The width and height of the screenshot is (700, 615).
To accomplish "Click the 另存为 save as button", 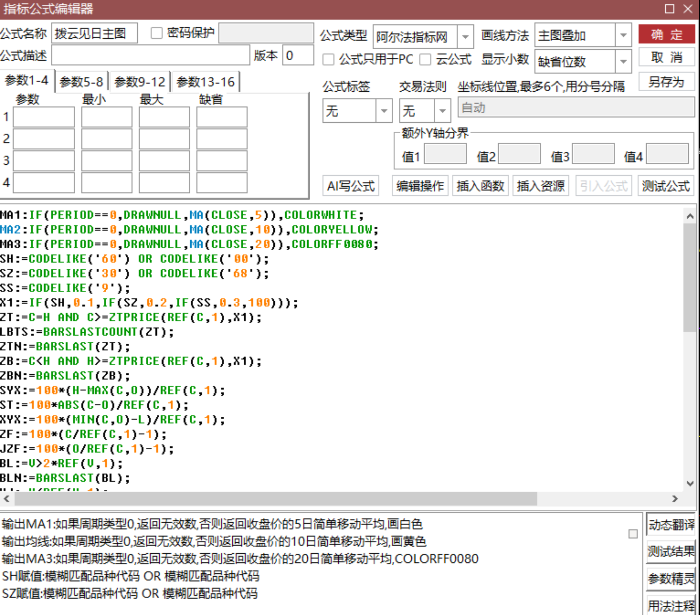I will (666, 82).
